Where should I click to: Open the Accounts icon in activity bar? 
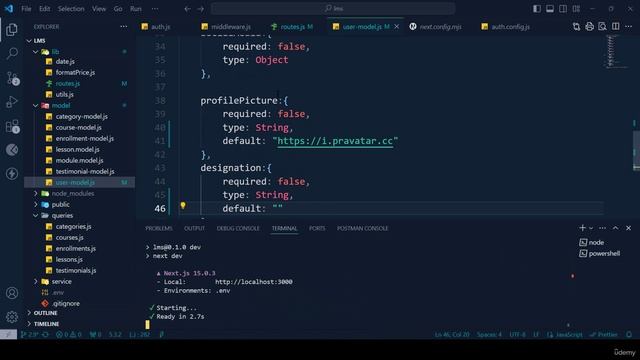click(12, 293)
